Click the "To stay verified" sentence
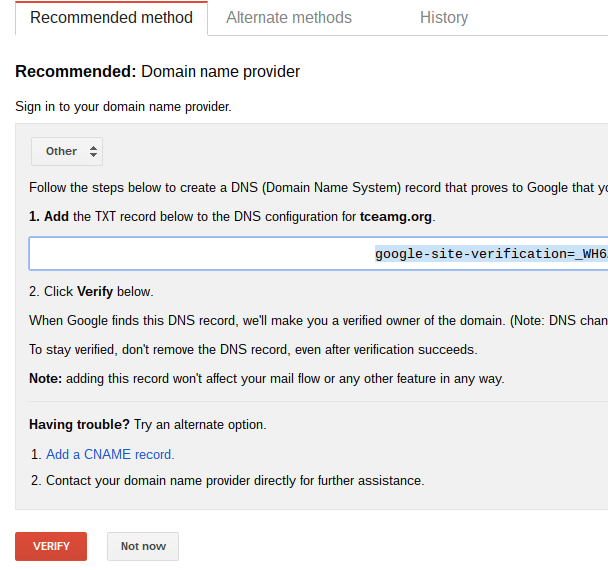 [253, 349]
